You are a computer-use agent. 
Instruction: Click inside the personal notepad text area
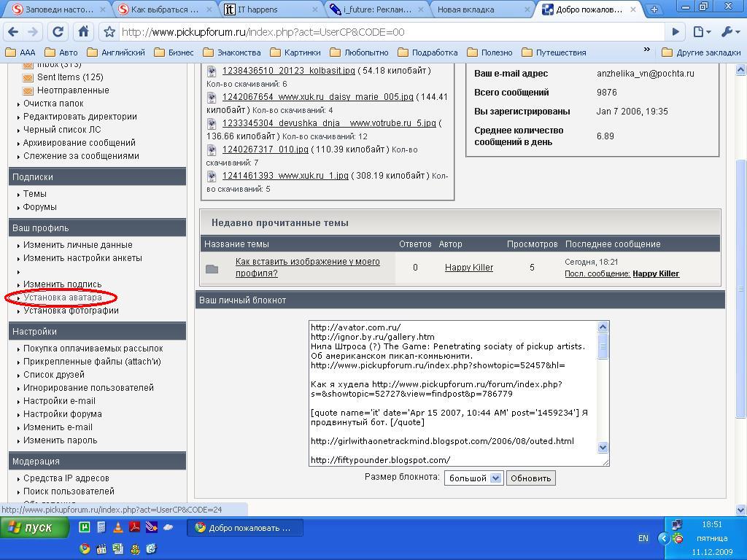(x=452, y=394)
